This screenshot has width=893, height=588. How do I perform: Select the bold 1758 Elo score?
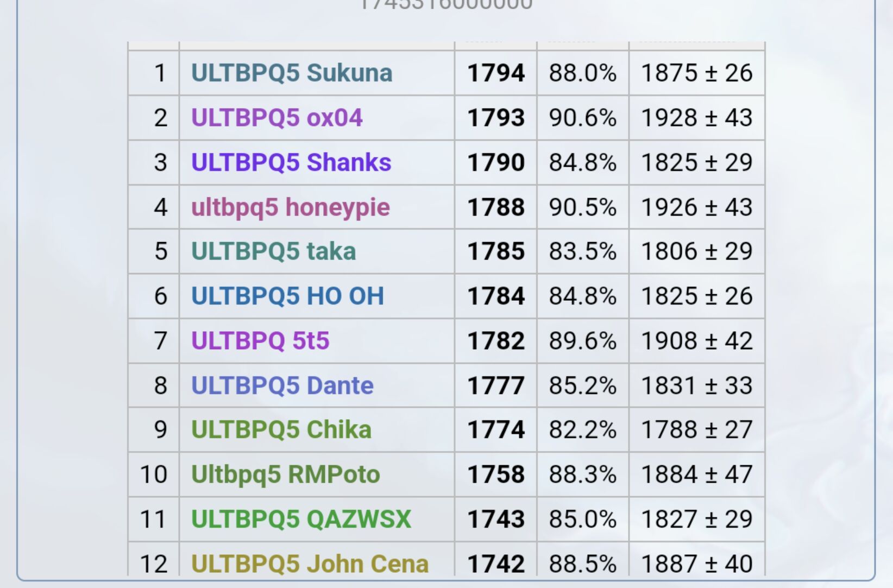click(x=496, y=475)
